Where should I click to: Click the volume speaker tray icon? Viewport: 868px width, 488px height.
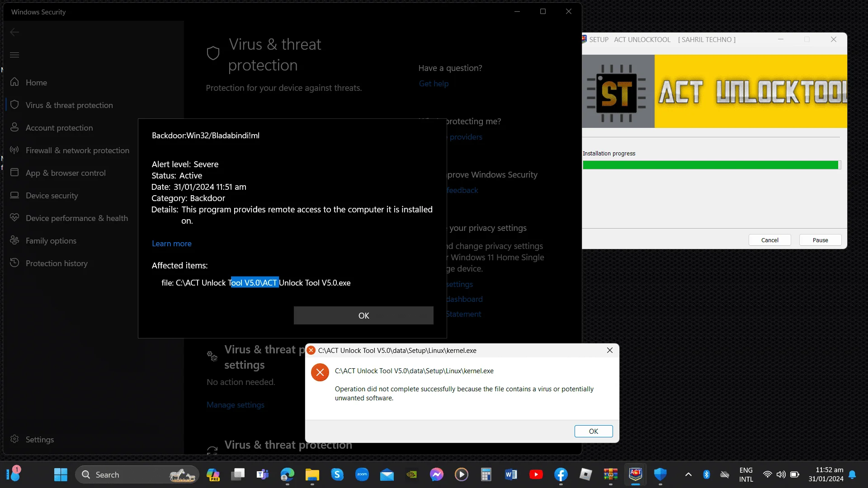point(781,474)
